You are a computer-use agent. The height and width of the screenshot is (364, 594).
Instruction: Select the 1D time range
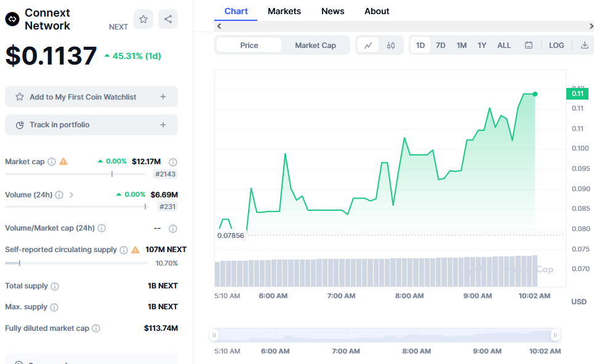[x=420, y=45]
